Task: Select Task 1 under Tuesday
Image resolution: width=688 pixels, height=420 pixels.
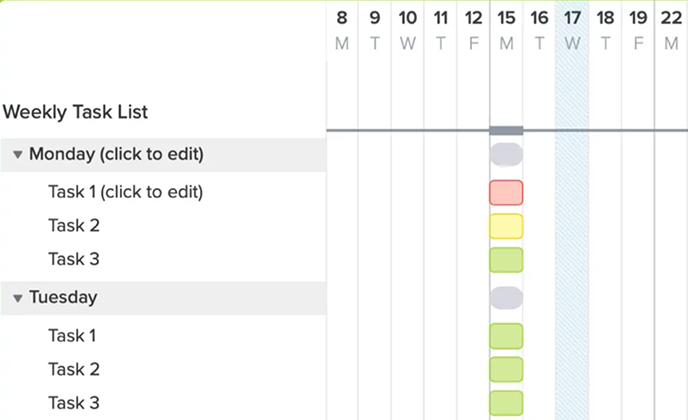Action: coord(74,336)
